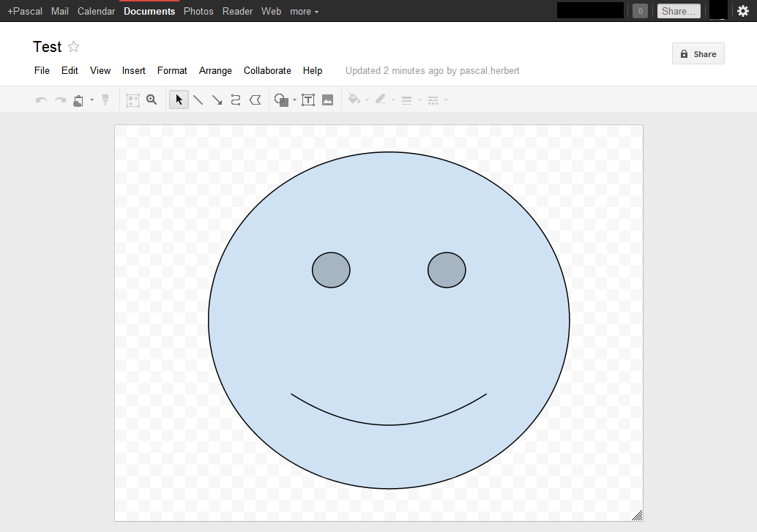Open the Insert menu
This screenshot has height=532, width=757.
click(134, 70)
